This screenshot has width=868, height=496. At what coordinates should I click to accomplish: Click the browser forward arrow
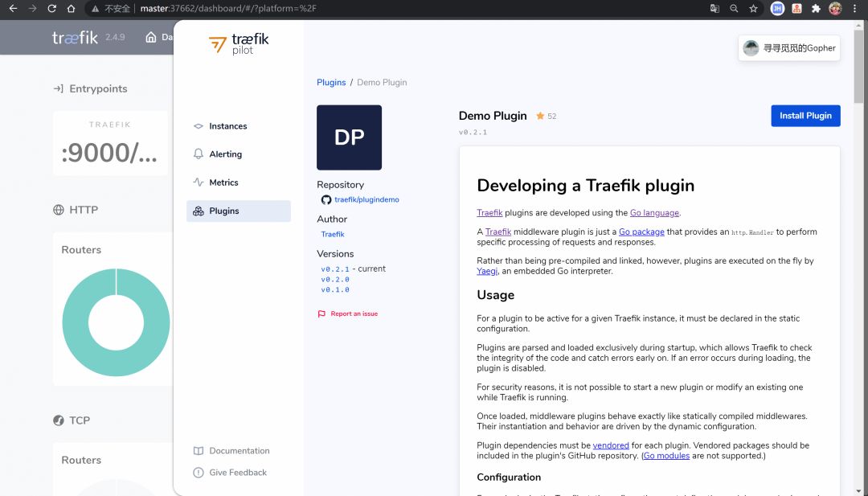tap(32, 8)
